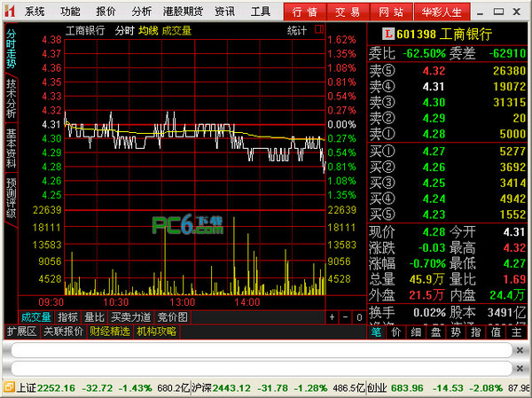The height and width of the screenshot is (398, 532).
Task: Click the right arrow of the lower scrollbar
Action: 520,368
